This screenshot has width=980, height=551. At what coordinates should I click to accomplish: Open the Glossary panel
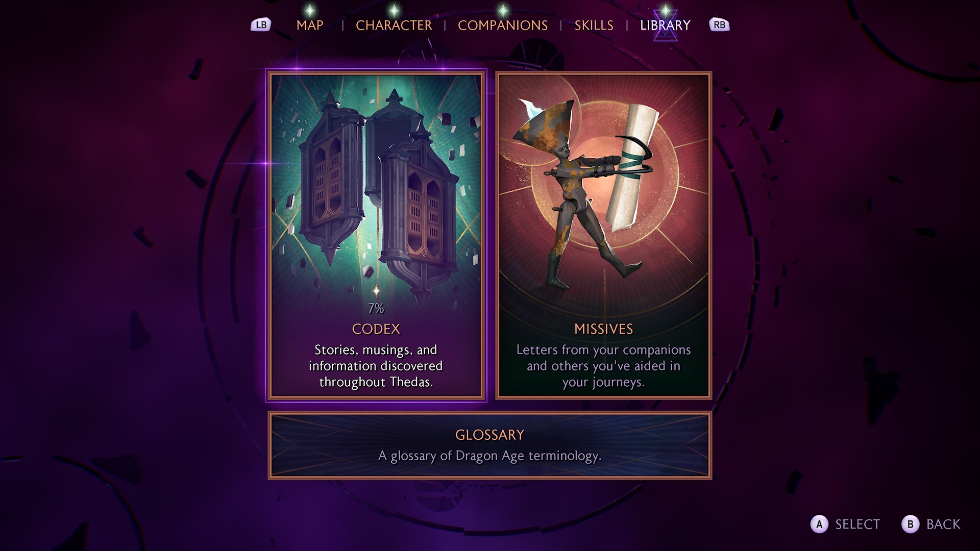490,445
